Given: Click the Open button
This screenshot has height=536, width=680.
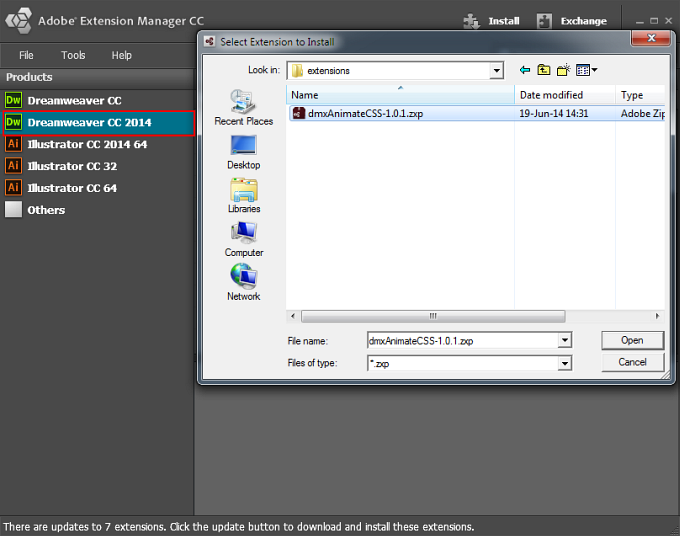Looking at the screenshot, I should [632, 340].
